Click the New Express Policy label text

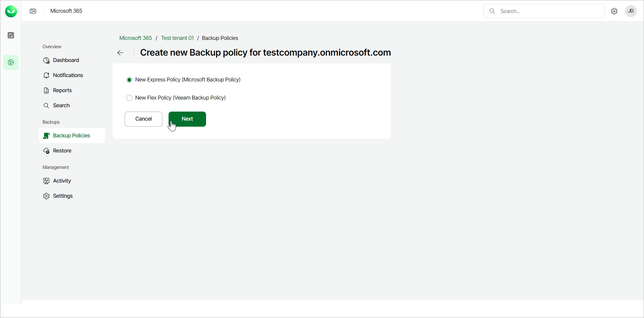tap(188, 80)
